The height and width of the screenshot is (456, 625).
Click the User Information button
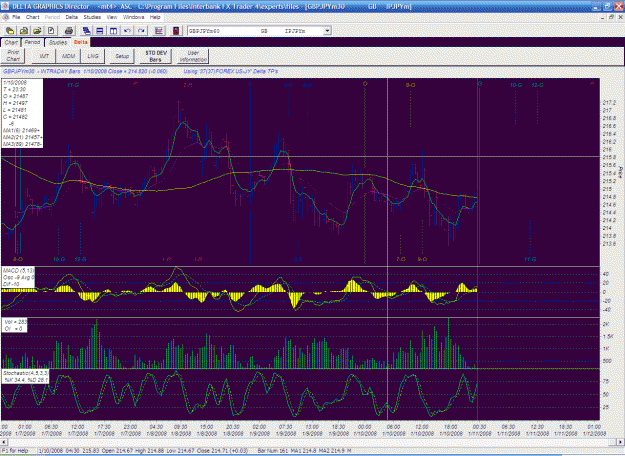pyautogui.click(x=193, y=56)
